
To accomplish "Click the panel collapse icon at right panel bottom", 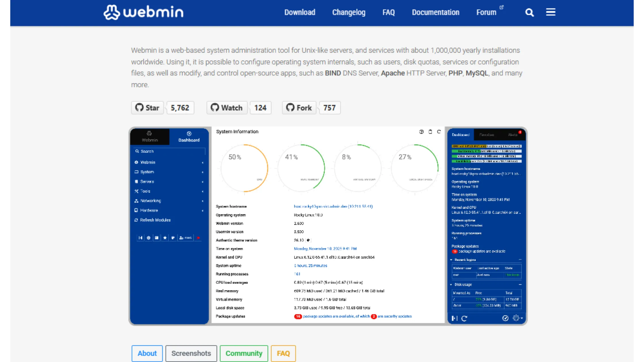I will coord(454,318).
